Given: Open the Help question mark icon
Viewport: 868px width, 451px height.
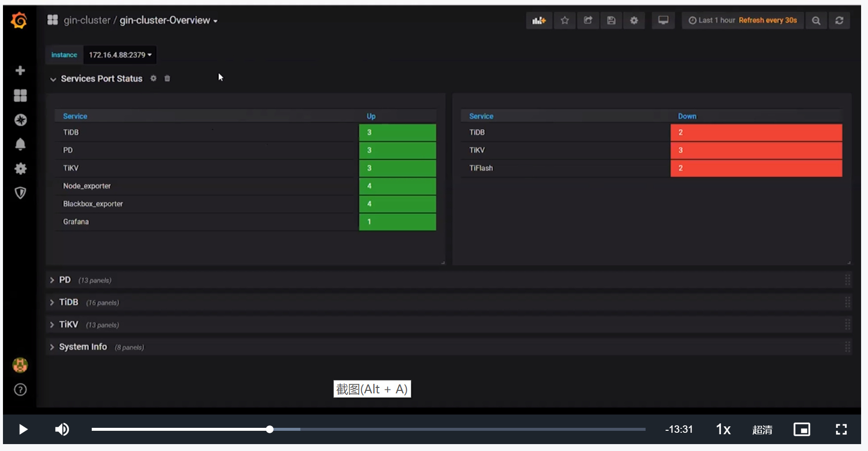Looking at the screenshot, I should tap(20, 390).
